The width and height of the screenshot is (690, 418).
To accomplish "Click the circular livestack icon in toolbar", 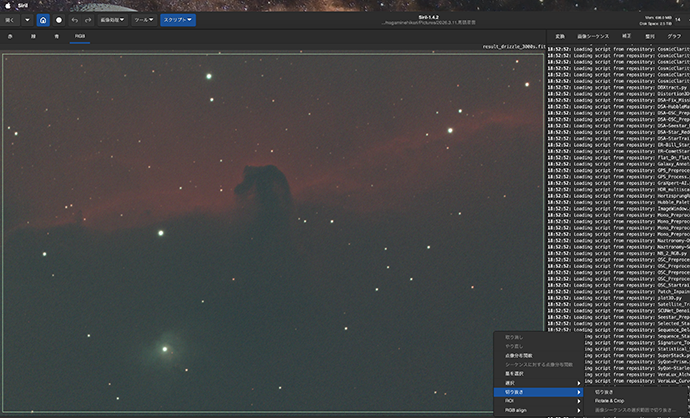I will [x=58, y=19].
